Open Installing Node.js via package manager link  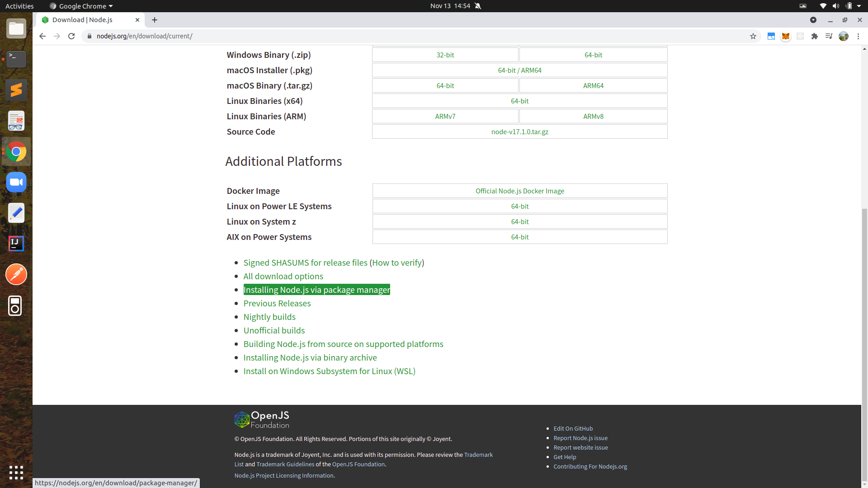pyautogui.click(x=316, y=290)
